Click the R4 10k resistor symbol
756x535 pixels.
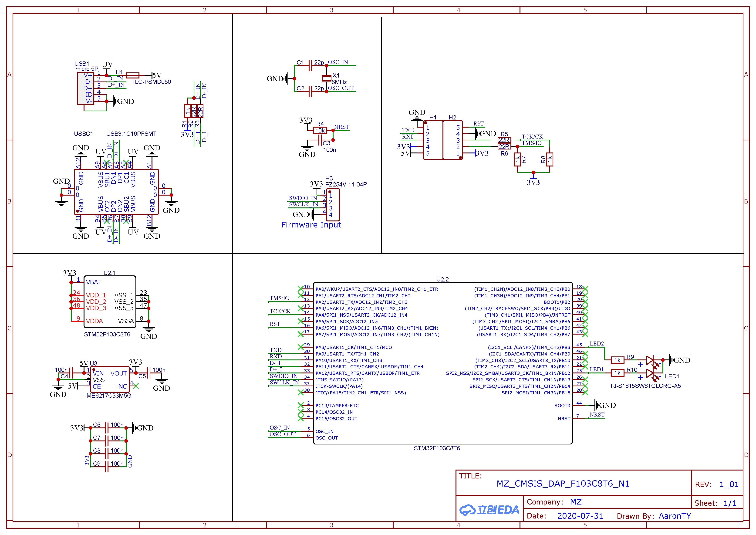click(320, 130)
